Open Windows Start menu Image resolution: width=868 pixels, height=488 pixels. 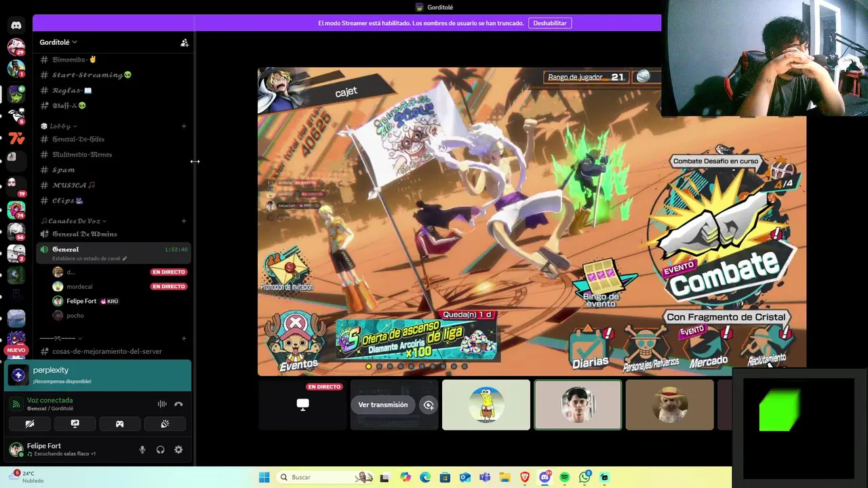[264, 477]
